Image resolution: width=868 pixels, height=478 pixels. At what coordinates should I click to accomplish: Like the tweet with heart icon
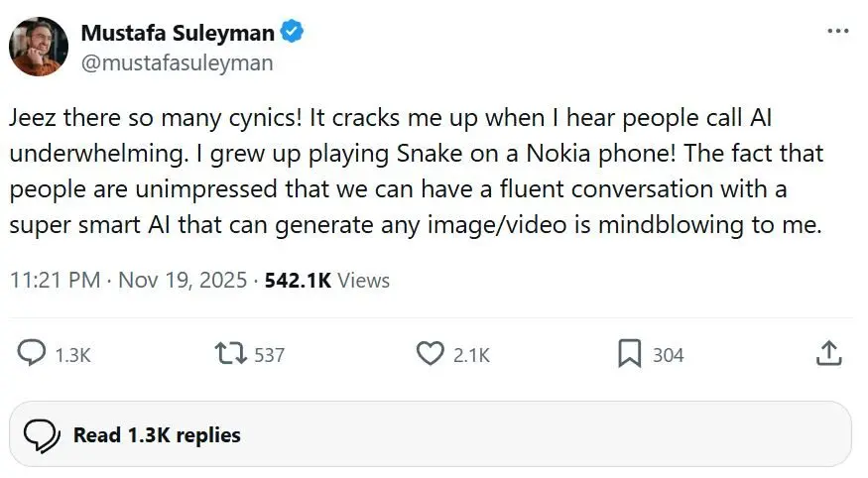(x=430, y=354)
